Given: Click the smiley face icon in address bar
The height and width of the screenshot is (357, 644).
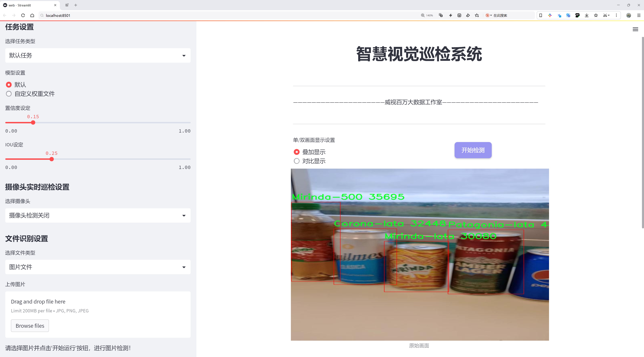Looking at the screenshot, I should 459,15.
